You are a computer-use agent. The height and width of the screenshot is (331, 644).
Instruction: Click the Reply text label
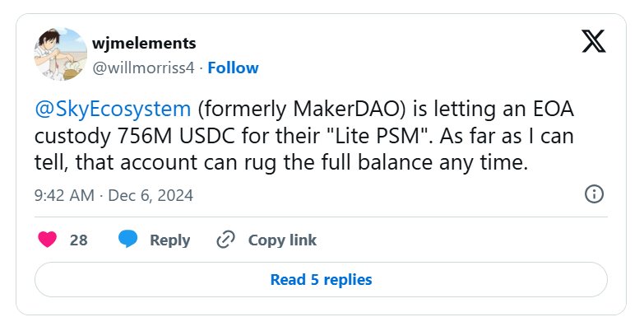(170, 240)
